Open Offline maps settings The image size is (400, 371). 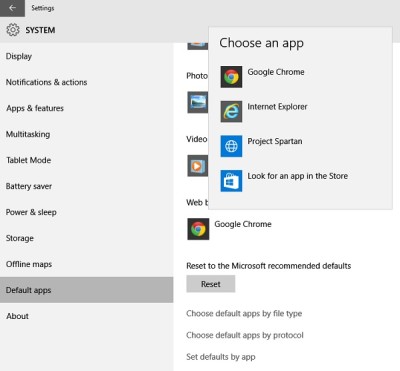(87, 264)
